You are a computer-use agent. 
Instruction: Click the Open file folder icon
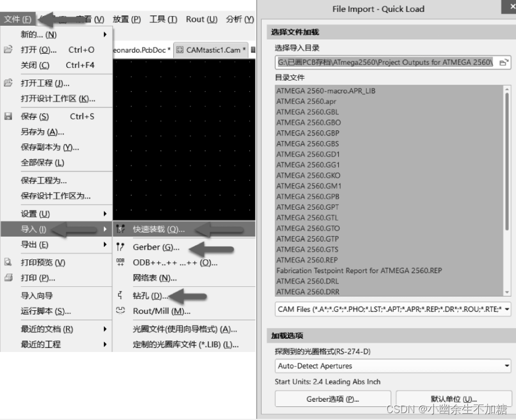point(8,50)
